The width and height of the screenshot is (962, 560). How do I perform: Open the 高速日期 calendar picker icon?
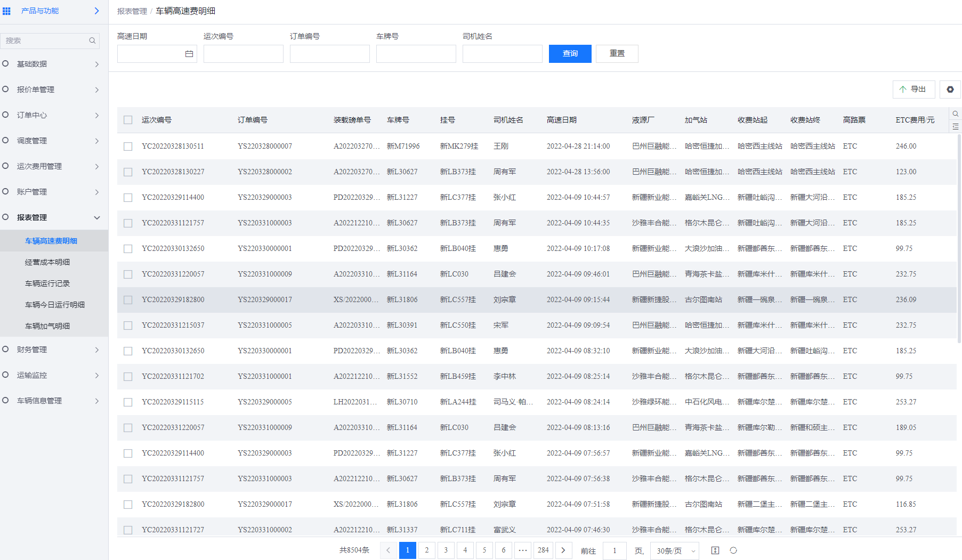coord(189,54)
